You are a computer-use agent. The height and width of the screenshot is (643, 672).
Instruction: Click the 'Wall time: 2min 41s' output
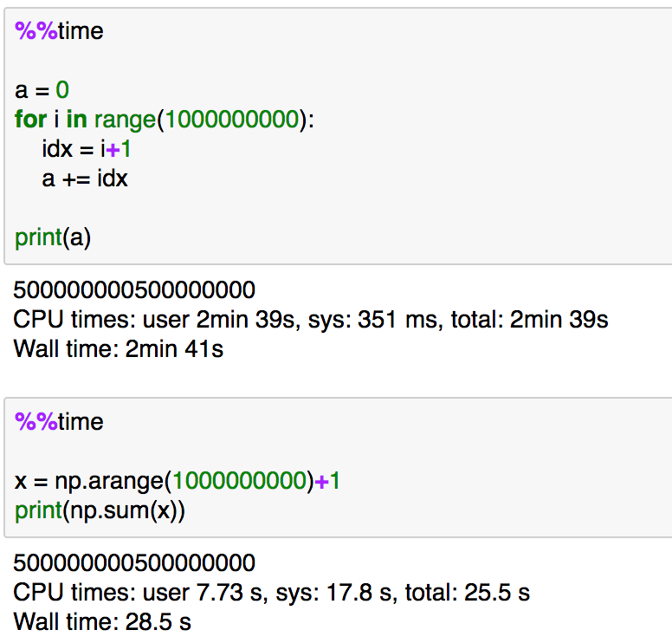coord(119,349)
